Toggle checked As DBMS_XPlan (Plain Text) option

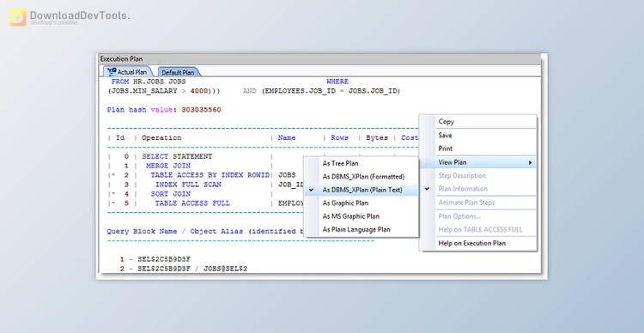click(361, 190)
